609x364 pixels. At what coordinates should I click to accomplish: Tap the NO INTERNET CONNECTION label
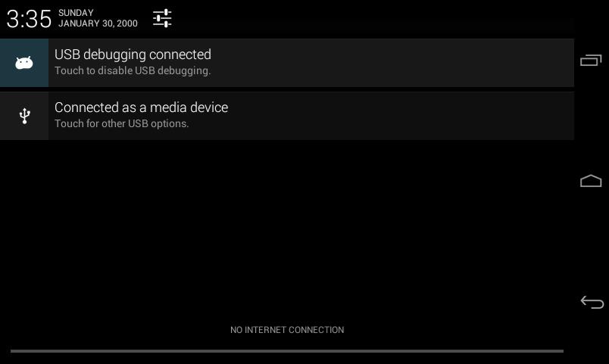coord(287,330)
